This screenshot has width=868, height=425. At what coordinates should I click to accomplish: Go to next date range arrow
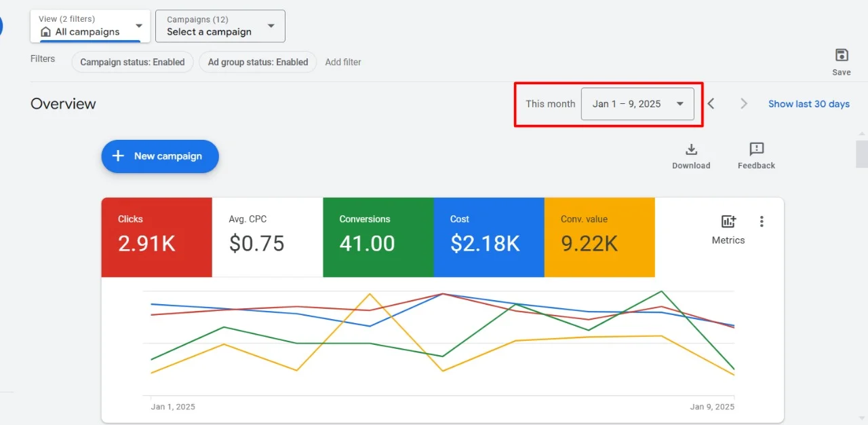pyautogui.click(x=744, y=104)
